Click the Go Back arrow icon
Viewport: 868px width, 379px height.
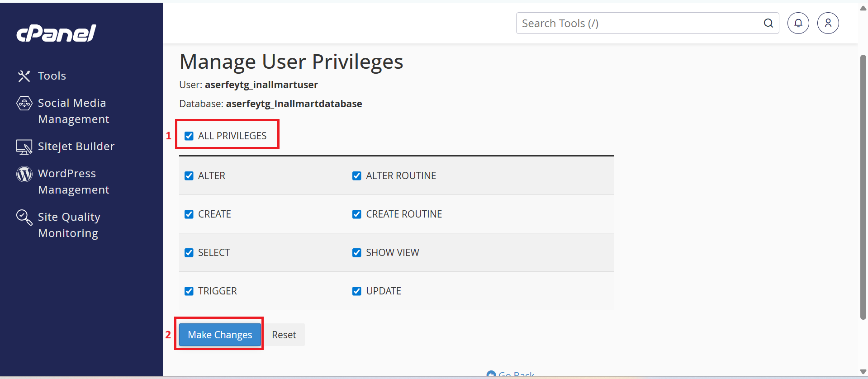(x=491, y=374)
